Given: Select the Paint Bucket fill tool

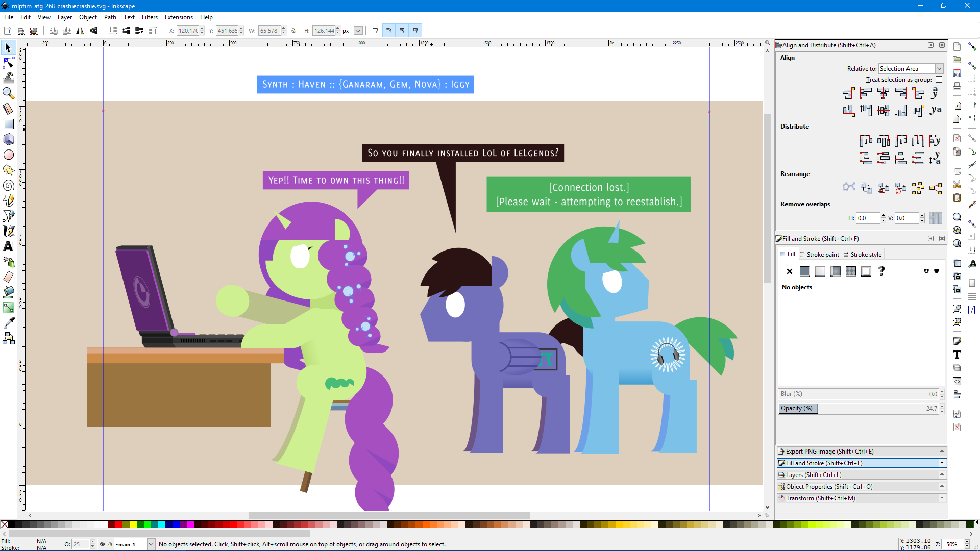Looking at the screenshot, I should pyautogui.click(x=8, y=292).
